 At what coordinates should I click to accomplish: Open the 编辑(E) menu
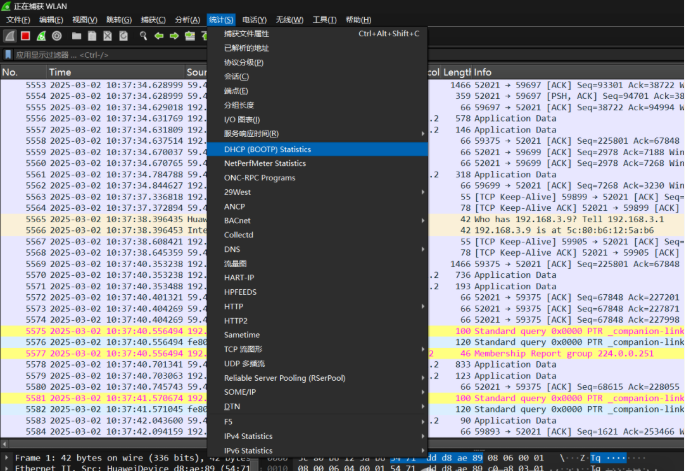pos(51,20)
